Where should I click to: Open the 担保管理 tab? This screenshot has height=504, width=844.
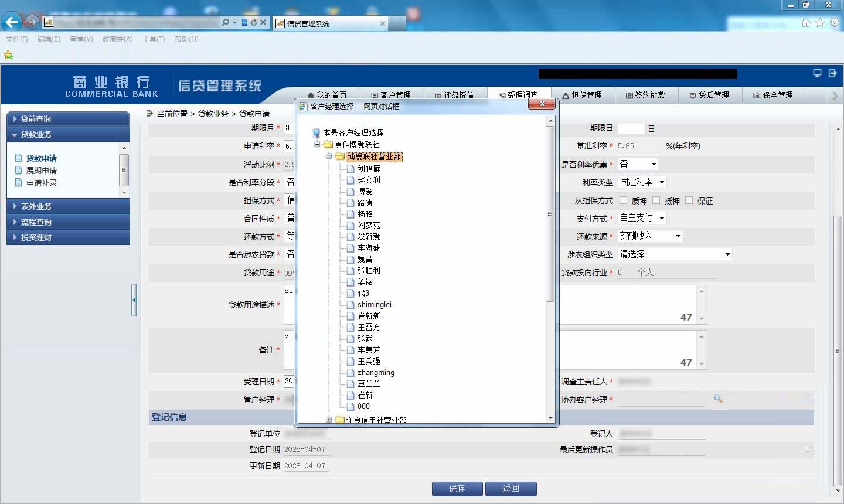pyautogui.click(x=582, y=96)
